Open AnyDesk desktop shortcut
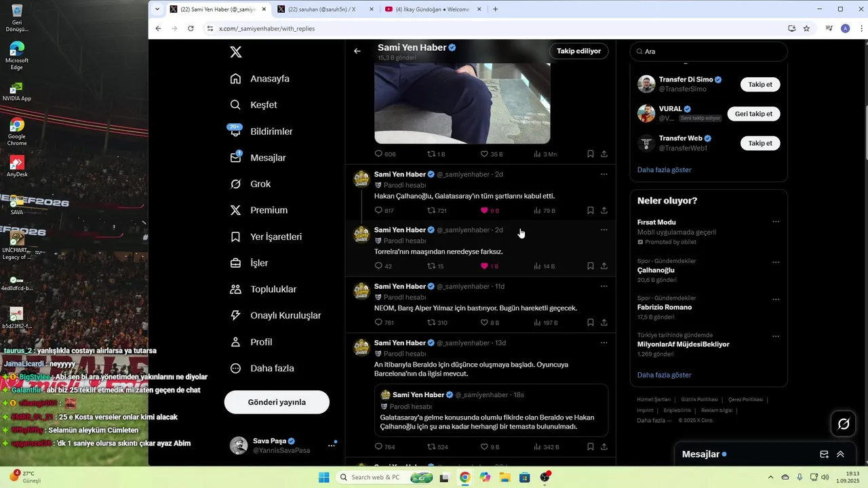 pos(17,167)
